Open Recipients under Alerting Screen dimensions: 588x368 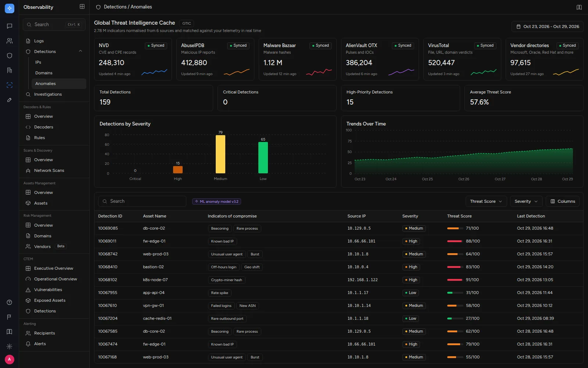click(54, 333)
